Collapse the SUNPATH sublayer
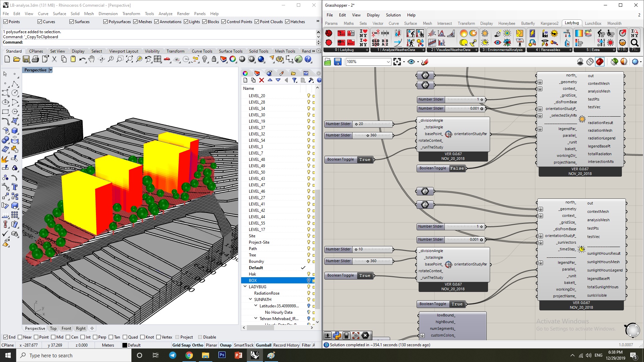This screenshot has height=362, width=644. click(250, 300)
